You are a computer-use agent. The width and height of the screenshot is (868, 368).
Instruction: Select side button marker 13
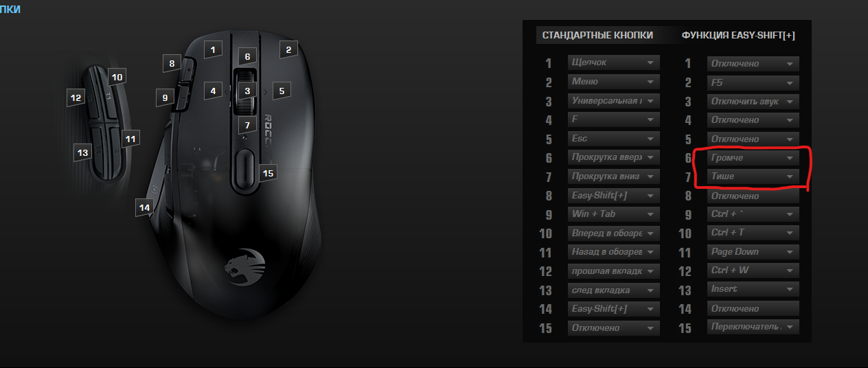83,152
